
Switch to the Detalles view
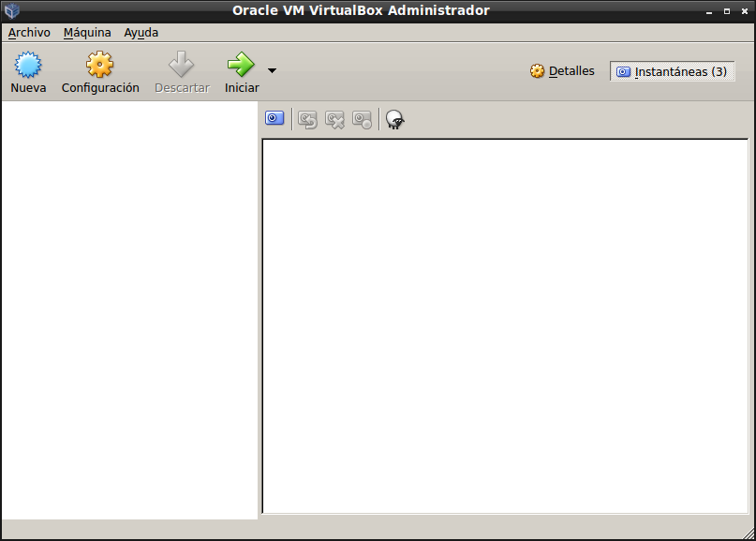(x=562, y=71)
